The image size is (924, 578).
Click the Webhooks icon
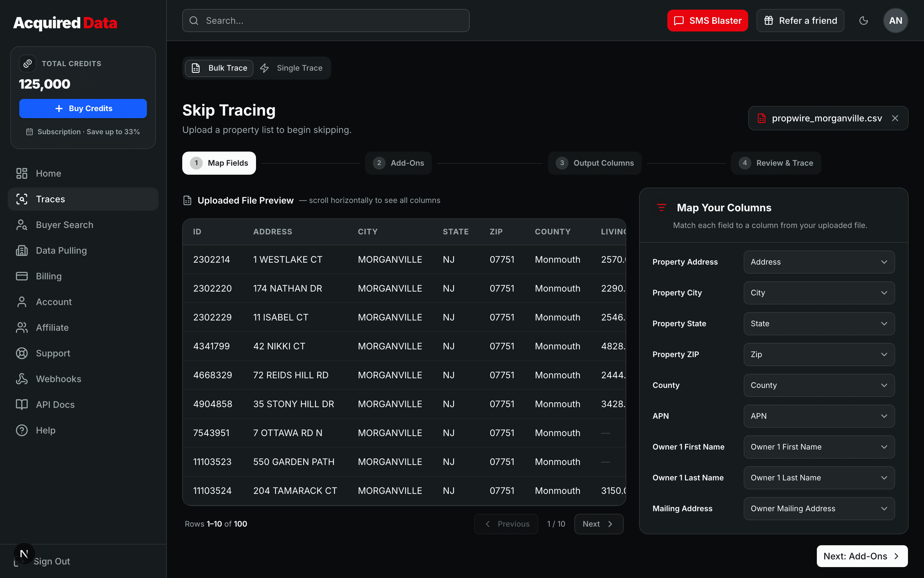(22, 379)
